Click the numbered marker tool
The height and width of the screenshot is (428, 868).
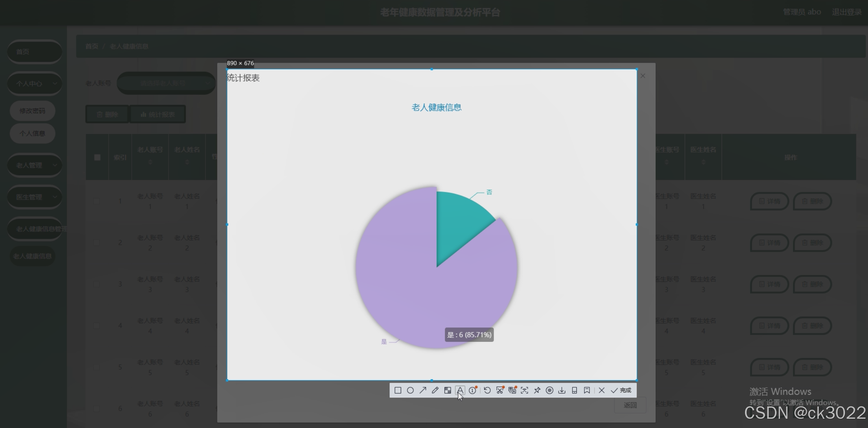pos(473,390)
